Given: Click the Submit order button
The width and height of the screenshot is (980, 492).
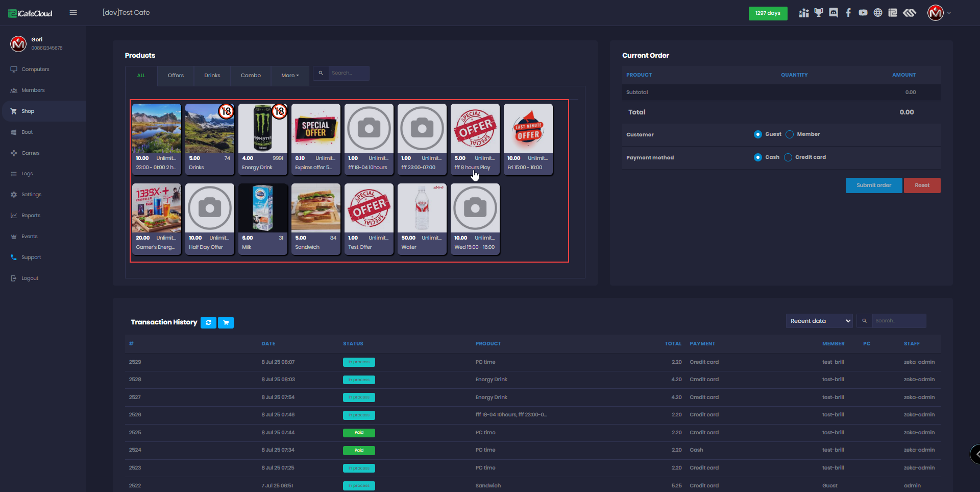Looking at the screenshot, I should point(873,185).
